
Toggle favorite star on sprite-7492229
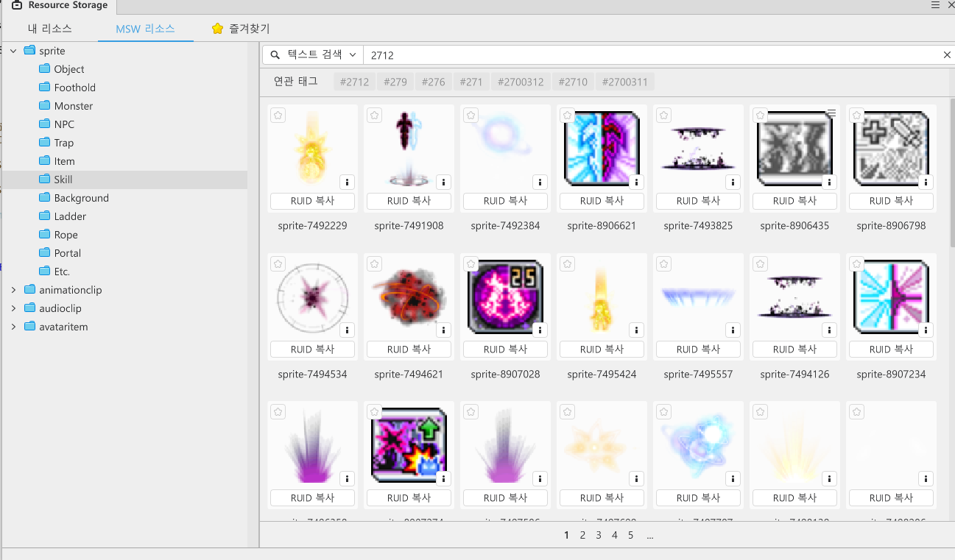click(x=278, y=115)
